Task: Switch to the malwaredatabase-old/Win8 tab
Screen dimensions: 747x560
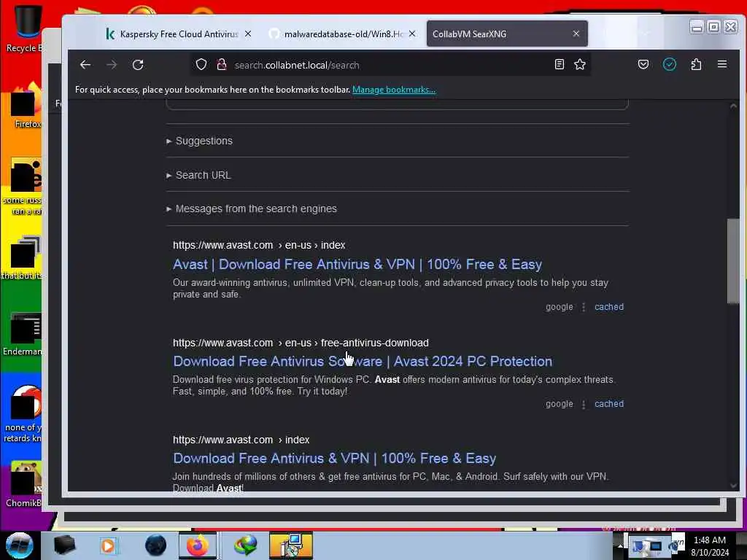Action: pos(343,34)
